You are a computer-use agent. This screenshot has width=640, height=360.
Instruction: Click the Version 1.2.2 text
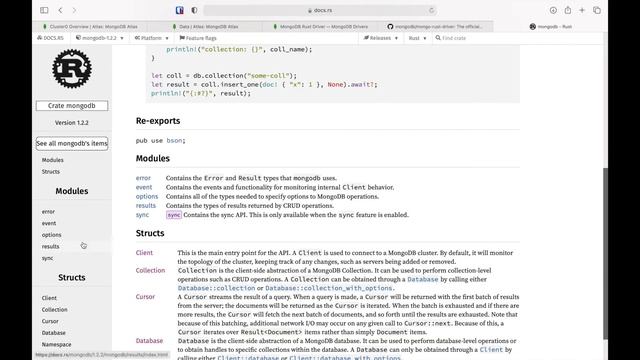tap(72, 123)
